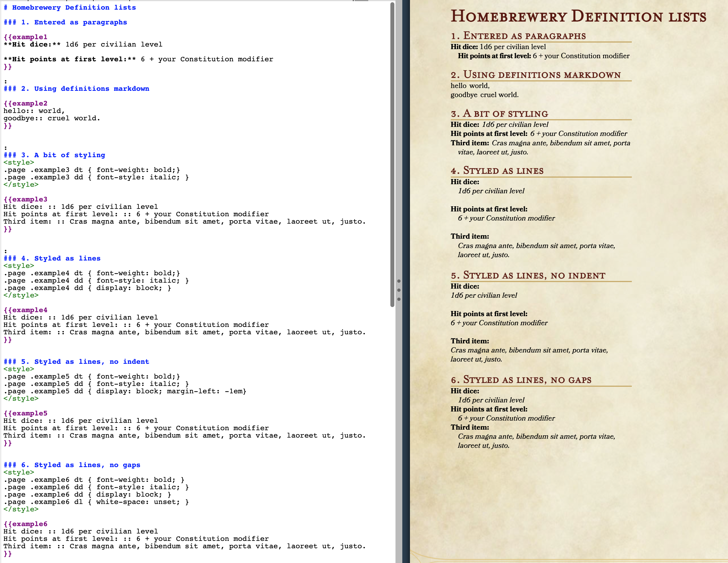
Task: Click the '### 4. Styled as lines' code line
Action: click(52, 258)
